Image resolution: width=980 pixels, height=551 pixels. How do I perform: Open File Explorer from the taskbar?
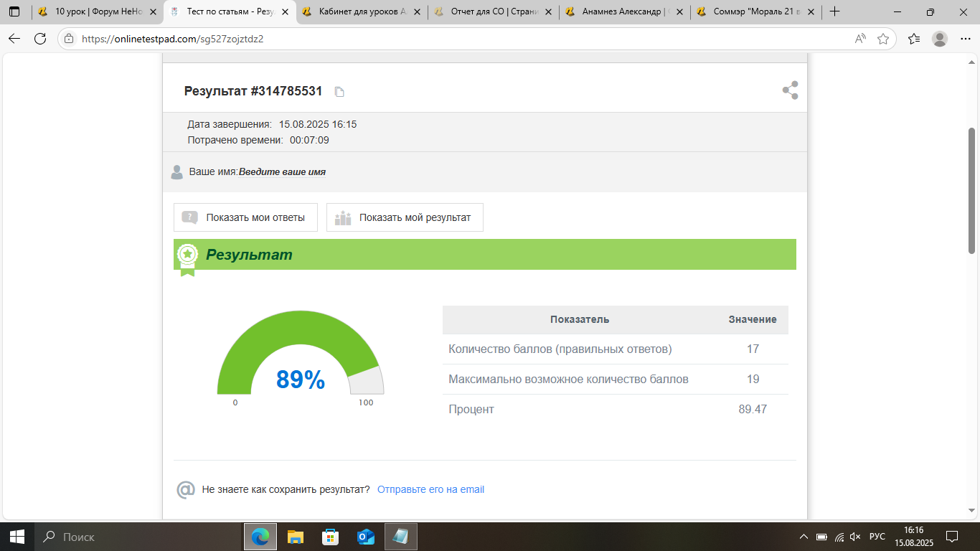[296, 537]
